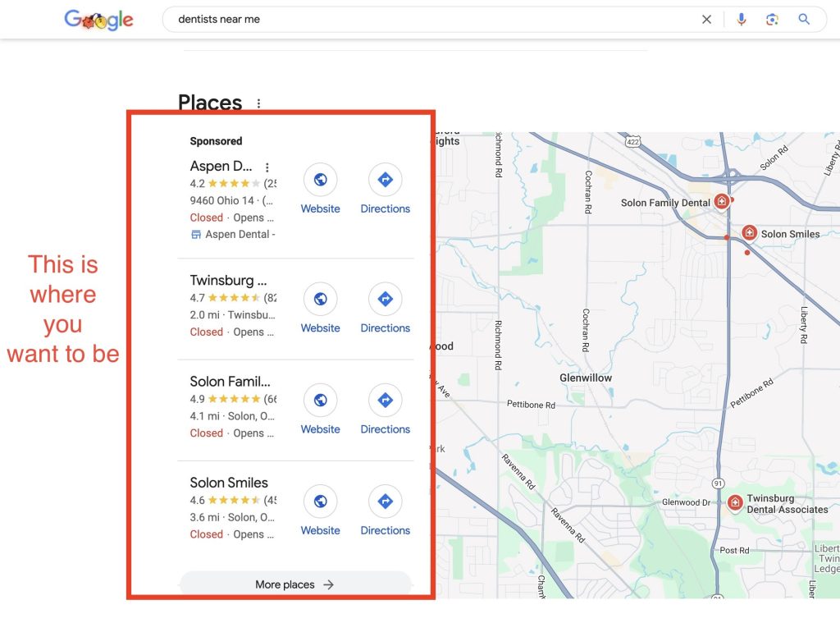
Task: Open Google Lens image search
Action: pos(772,20)
